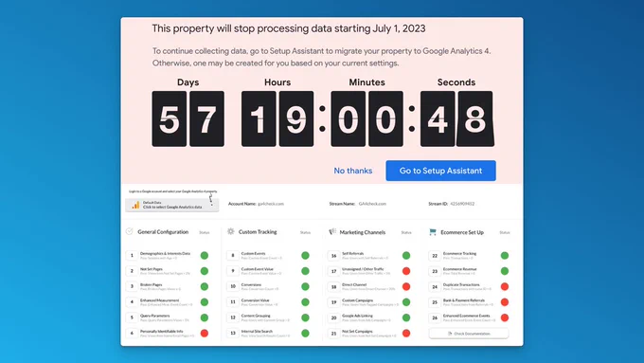
Task: Click the red status dot for Enhanced Ecommerce Events
Action: click(x=505, y=318)
